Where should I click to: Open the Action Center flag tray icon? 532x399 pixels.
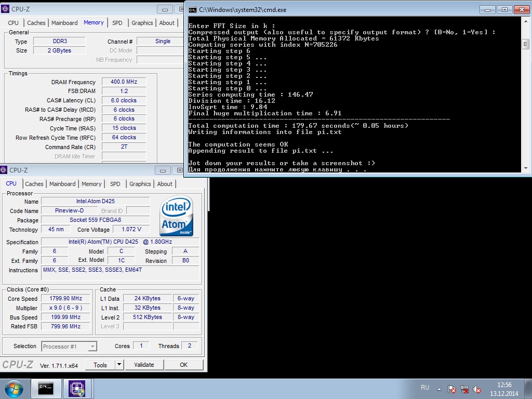click(451, 389)
